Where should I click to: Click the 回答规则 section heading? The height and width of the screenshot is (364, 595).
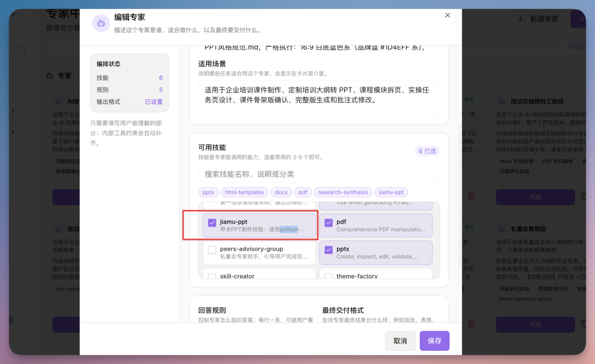[212, 310]
